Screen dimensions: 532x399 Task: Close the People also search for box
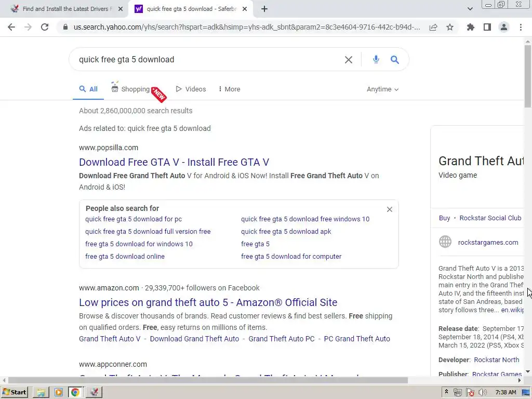click(x=390, y=209)
